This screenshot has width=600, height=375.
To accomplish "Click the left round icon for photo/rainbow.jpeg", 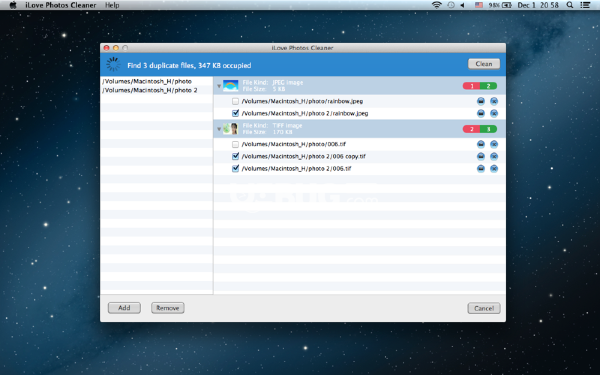I will click(481, 101).
